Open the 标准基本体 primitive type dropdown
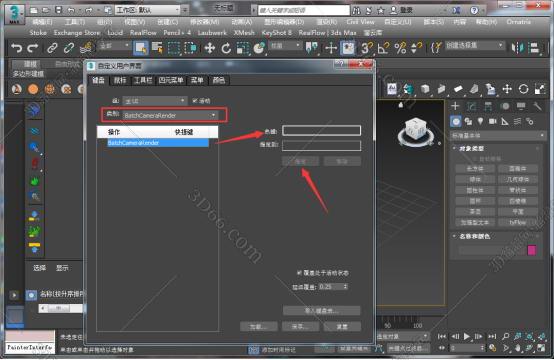Screen dimensions: 554x360 pos(498,135)
